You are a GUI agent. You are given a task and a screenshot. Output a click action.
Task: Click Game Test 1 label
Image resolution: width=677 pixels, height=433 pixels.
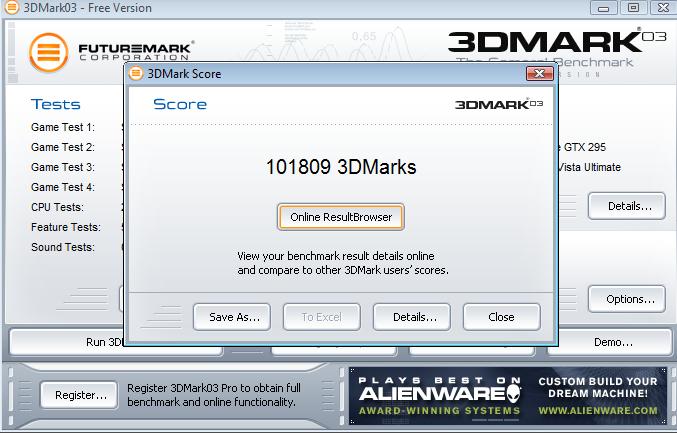63,127
